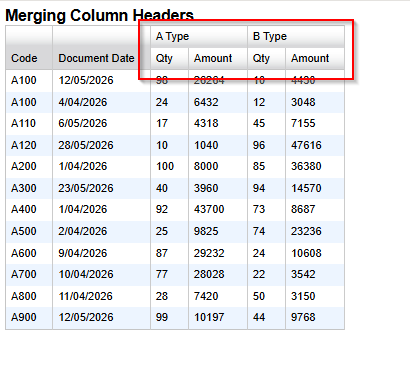Click date 12/05/2026 in A900 row
410x370 pixels.
click(x=101, y=317)
